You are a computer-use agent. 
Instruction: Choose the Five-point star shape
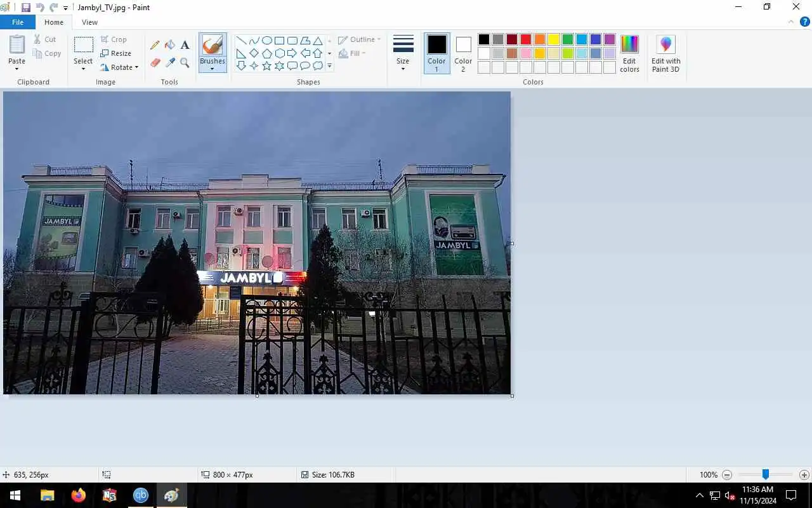[267, 66]
